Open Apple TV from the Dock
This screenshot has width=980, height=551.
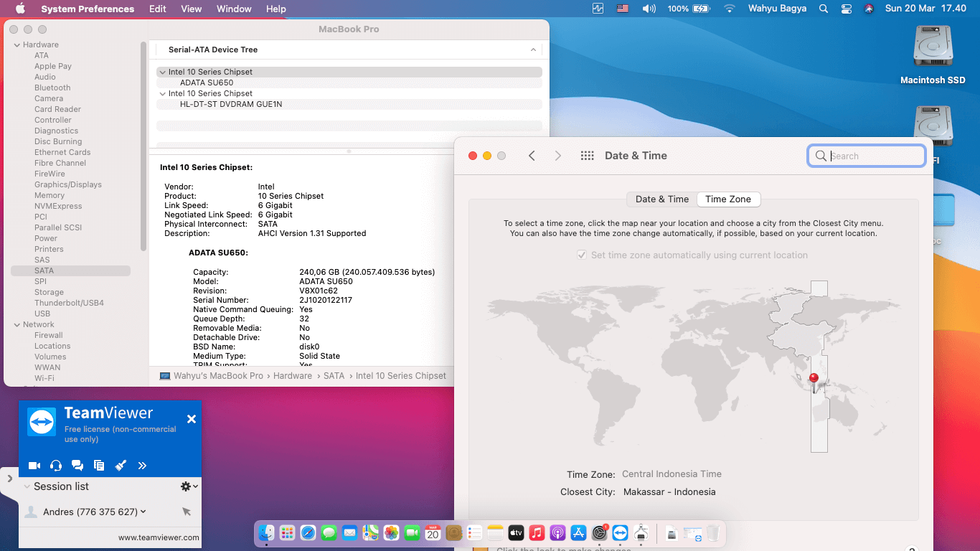click(517, 533)
